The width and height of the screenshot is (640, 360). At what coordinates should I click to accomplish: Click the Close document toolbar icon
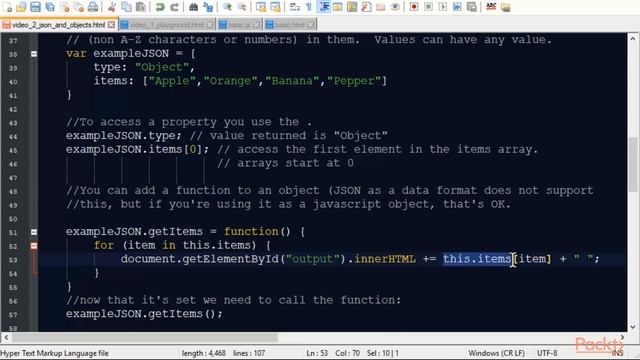(x=64, y=7)
